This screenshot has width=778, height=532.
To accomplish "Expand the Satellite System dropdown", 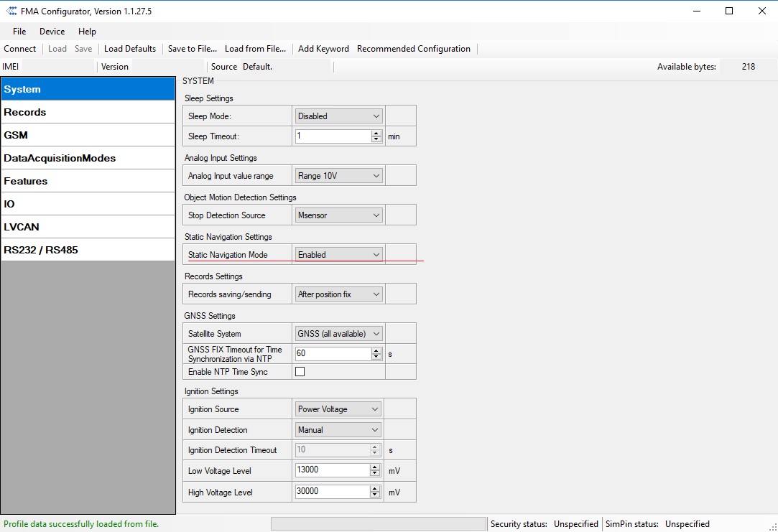I will click(x=338, y=334).
